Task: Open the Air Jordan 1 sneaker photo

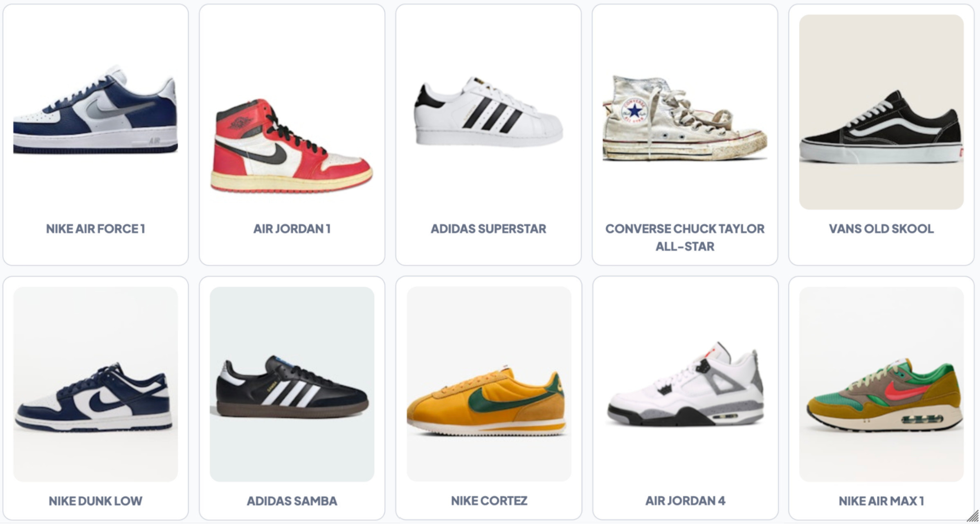Action: 292,112
